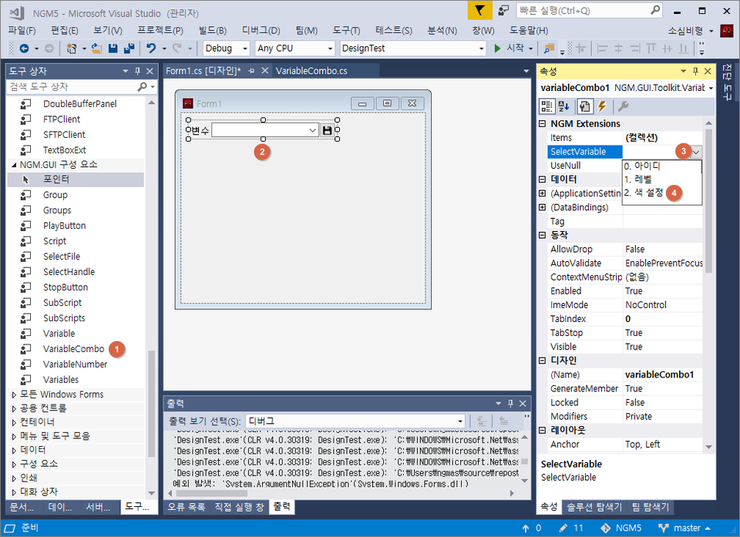
Task: Open the SelectVariable dropdown arrow
Action: coord(696,151)
